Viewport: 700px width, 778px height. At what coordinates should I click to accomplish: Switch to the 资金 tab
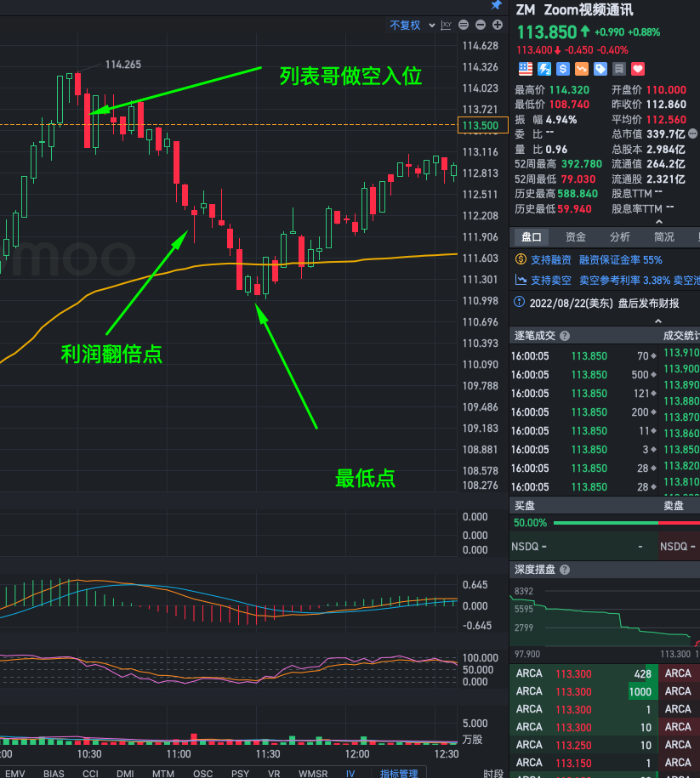point(575,237)
